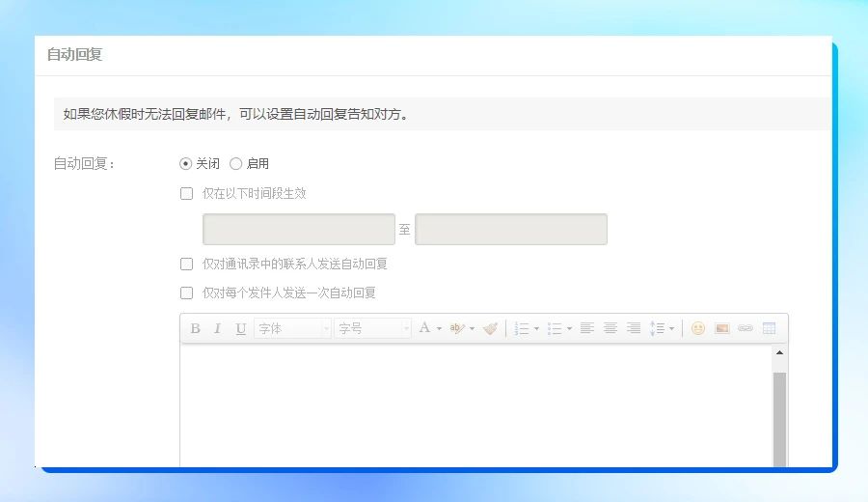Open the 字号 font size dropdown

tap(372, 328)
